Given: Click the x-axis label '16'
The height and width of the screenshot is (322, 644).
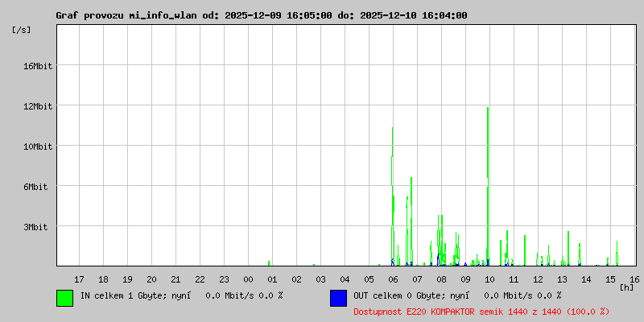Looking at the screenshot, I should 634,279.
